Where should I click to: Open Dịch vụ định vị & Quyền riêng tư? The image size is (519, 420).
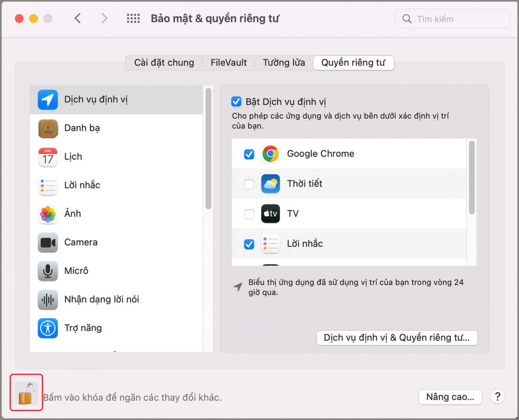tap(397, 338)
